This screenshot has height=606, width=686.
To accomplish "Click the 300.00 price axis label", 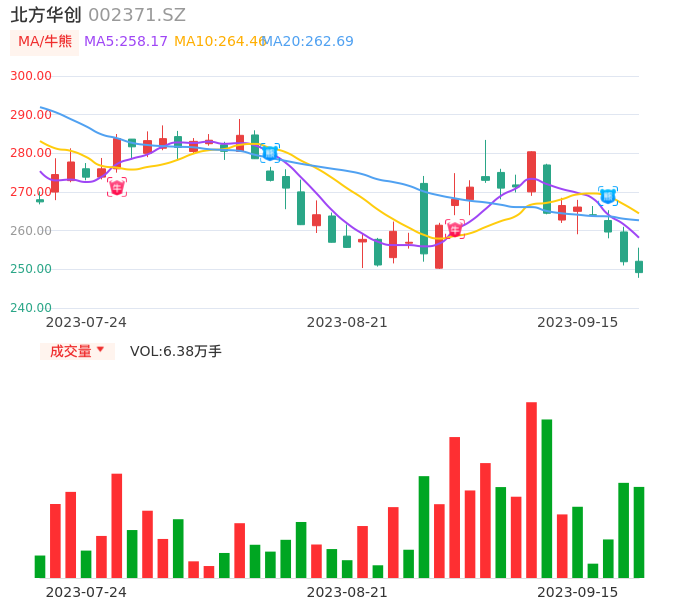I will click(31, 76).
